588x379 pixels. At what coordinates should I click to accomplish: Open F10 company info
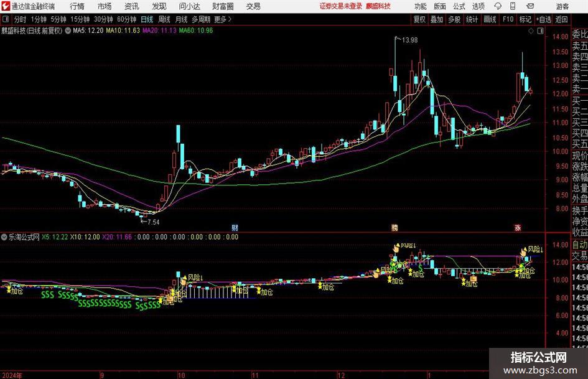click(508, 19)
